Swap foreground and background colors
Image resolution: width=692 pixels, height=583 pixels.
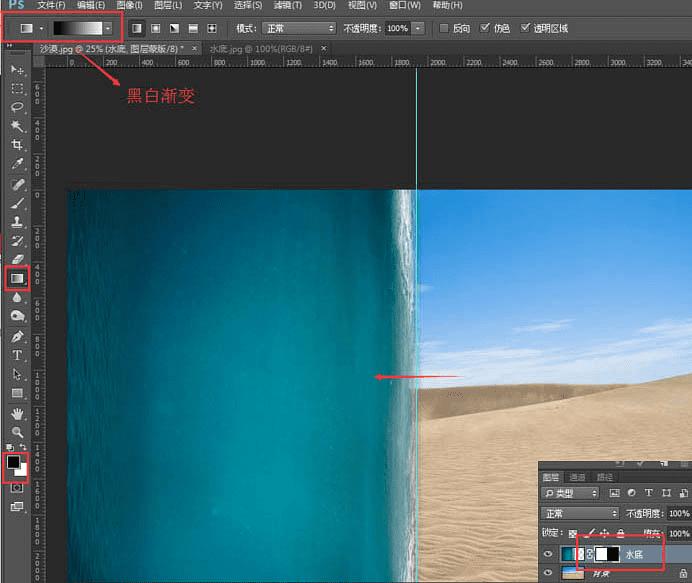tap(23, 448)
